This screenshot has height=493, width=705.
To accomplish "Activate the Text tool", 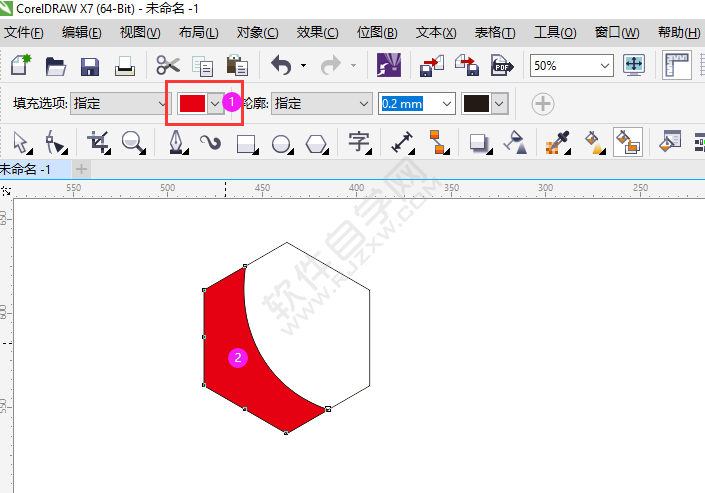I will pos(359,142).
